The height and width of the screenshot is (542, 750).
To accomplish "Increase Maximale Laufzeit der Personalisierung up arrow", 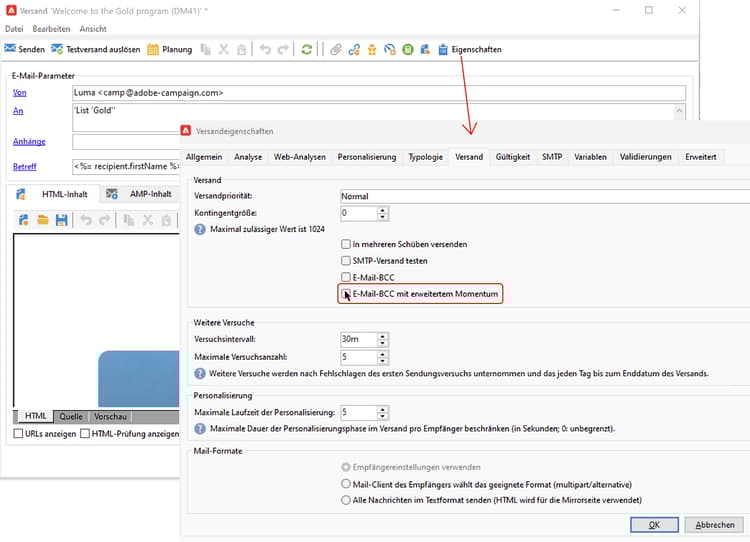I will coord(382,409).
